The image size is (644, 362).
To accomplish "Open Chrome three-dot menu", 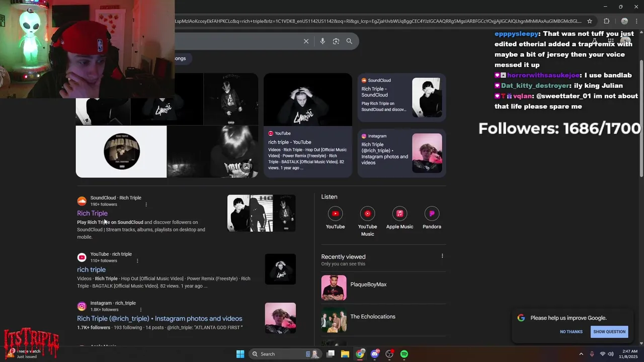I will (x=637, y=21).
